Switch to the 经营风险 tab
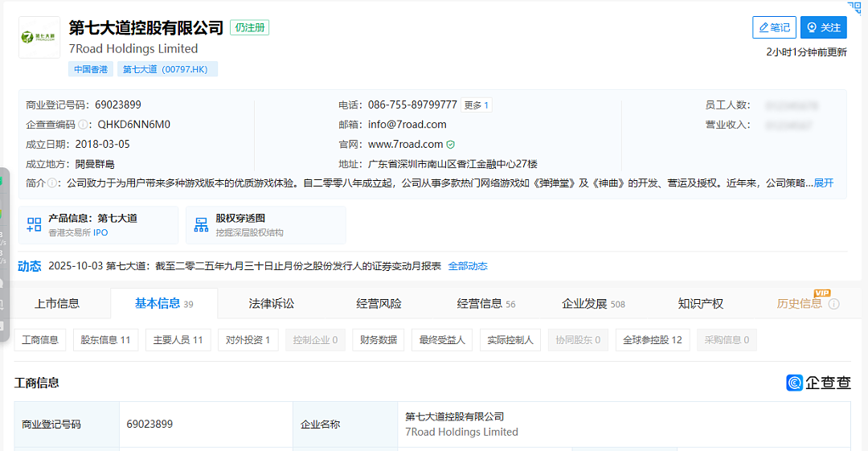Image resolution: width=868 pixels, height=451 pixels. pyautogui.click(x=379, y=304)
